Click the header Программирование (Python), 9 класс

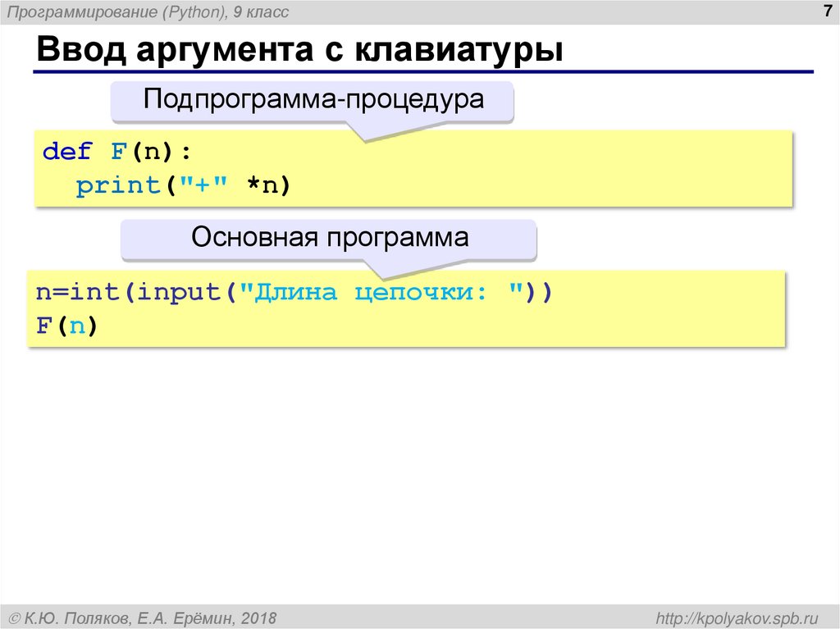click(148, 11)
